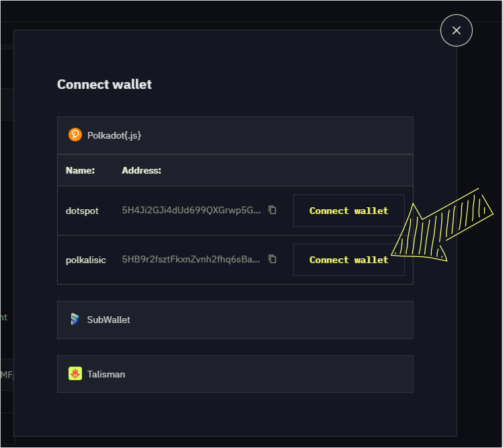Click the SubWallet logo icon
The height and width of the screenshot is (448, 503).
point(75,319)
